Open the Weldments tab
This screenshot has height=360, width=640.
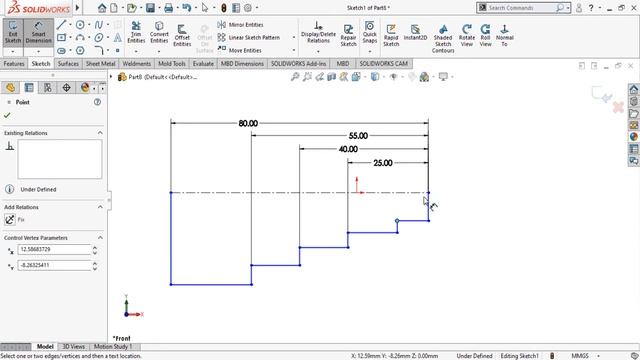point(137,64)
